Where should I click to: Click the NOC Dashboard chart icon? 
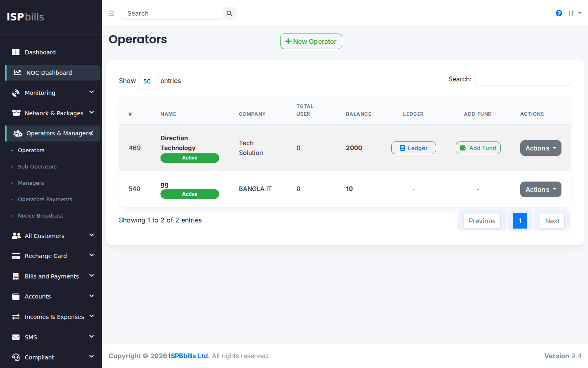[x=18, y=72]
